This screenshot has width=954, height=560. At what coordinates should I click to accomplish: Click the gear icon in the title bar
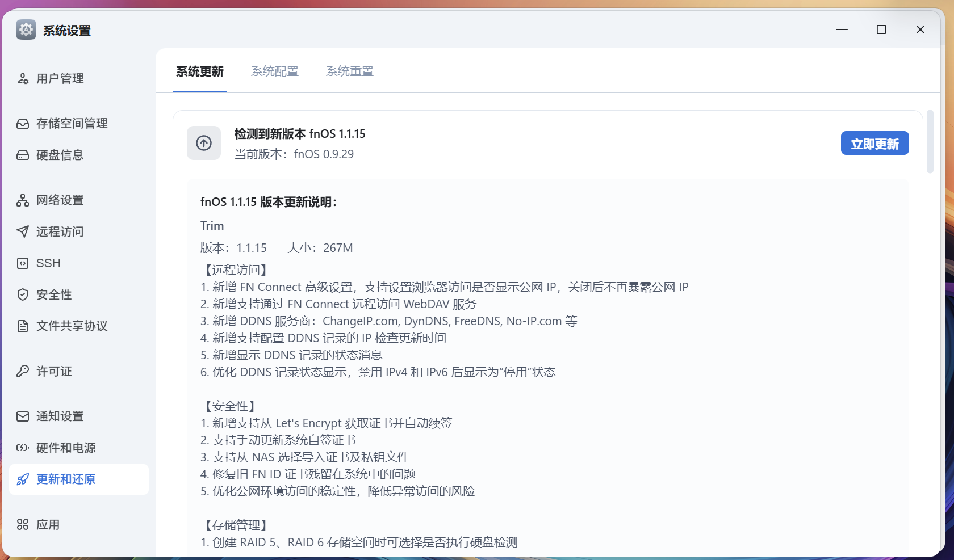pos(25,29)
